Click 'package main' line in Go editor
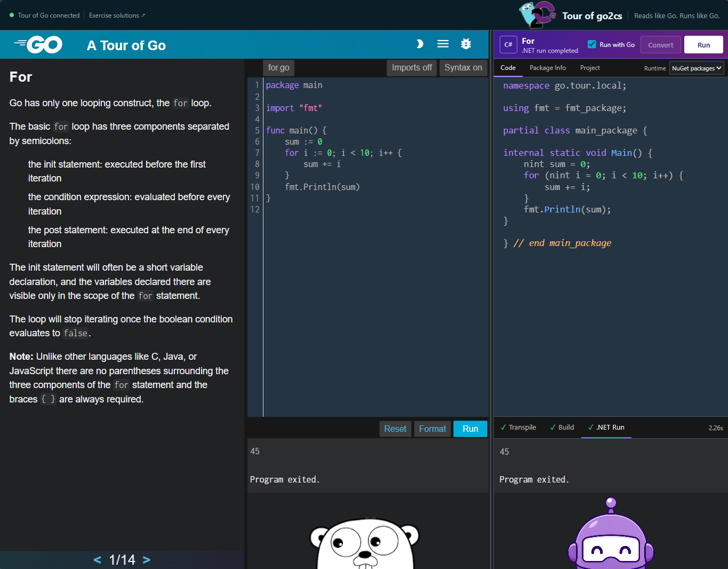The height and width of the screenshot is (569, 728). (294, 85)
